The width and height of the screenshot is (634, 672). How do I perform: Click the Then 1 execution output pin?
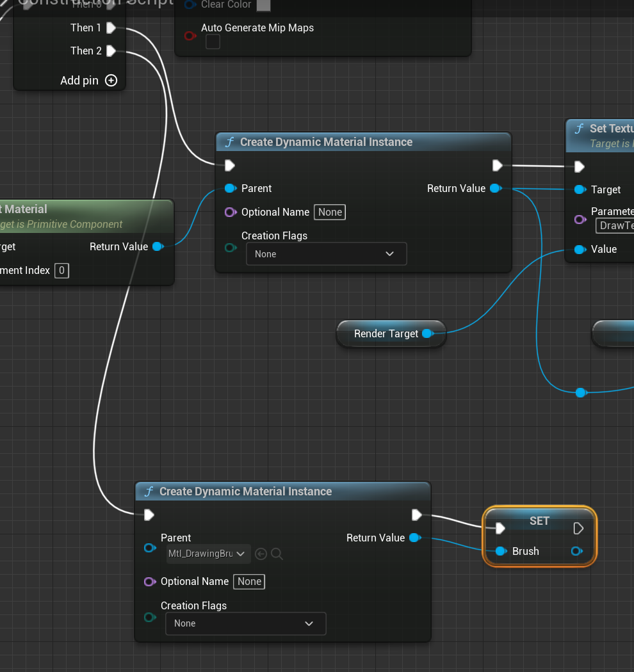pos(111,28)
